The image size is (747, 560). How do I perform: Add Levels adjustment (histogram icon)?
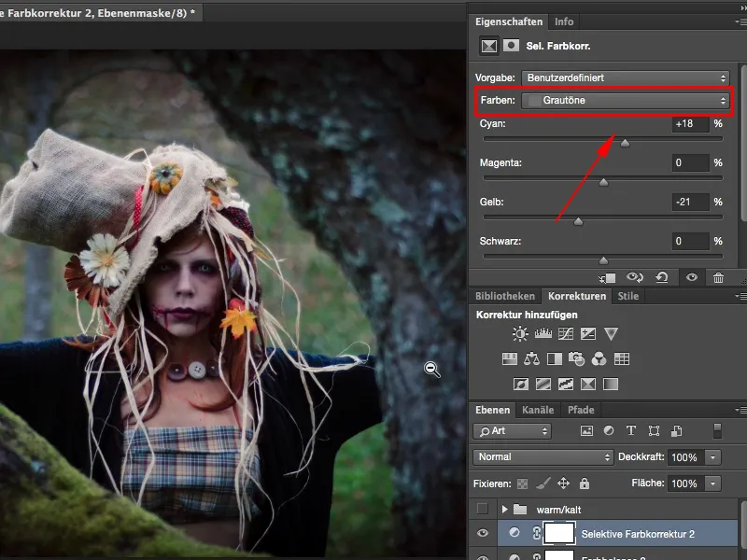click(543, 333)
